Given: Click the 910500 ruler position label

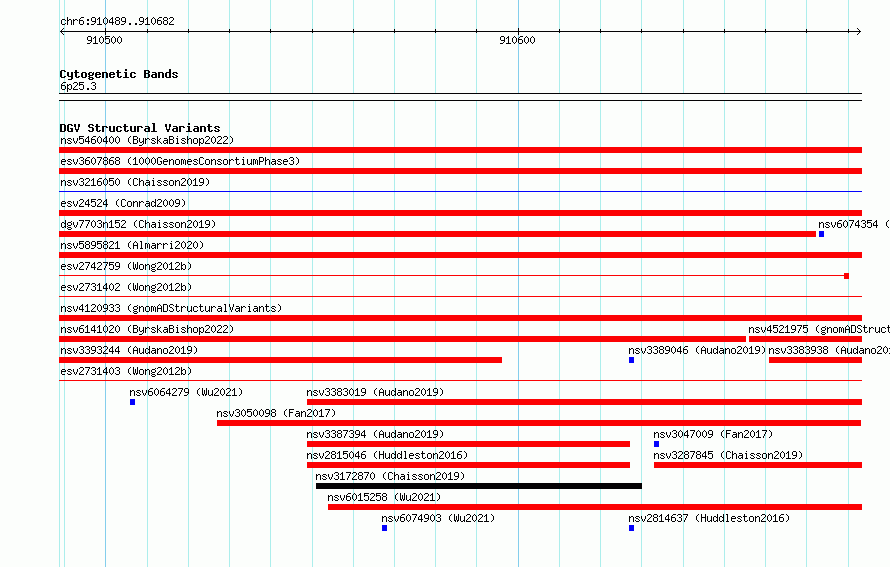Looking at the screenshot, I should pos(104,40).
